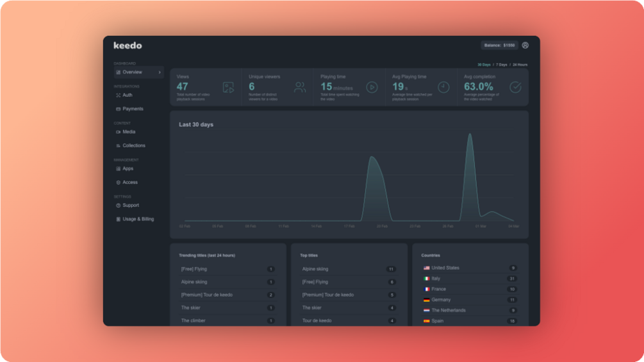Viewport: 644px width, 362px height.
Task: Click the tallest chart peak before 01 Mar
Action: (x=470, y=134)
